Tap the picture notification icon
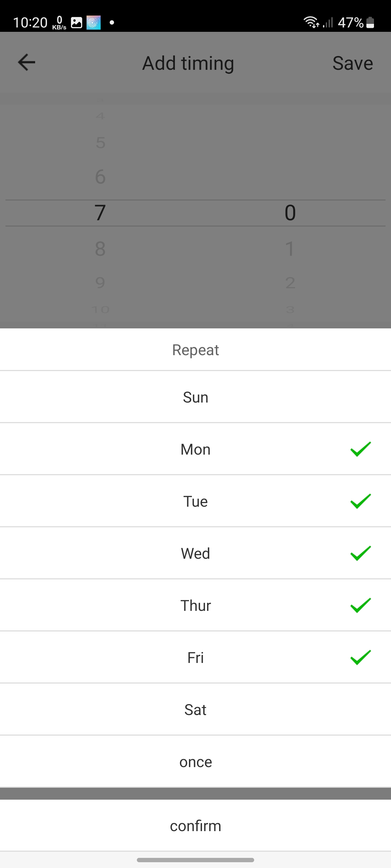391x868 pixels. coord(76,22)
